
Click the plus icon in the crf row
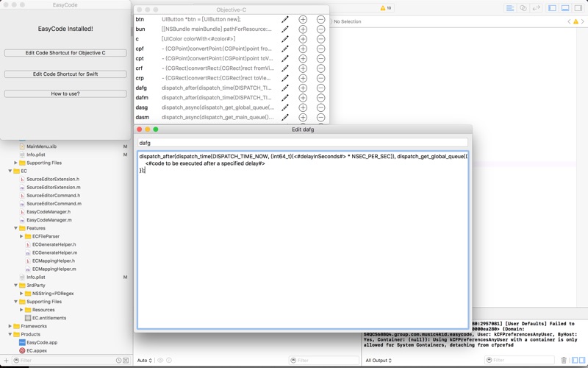pos(303,68)
